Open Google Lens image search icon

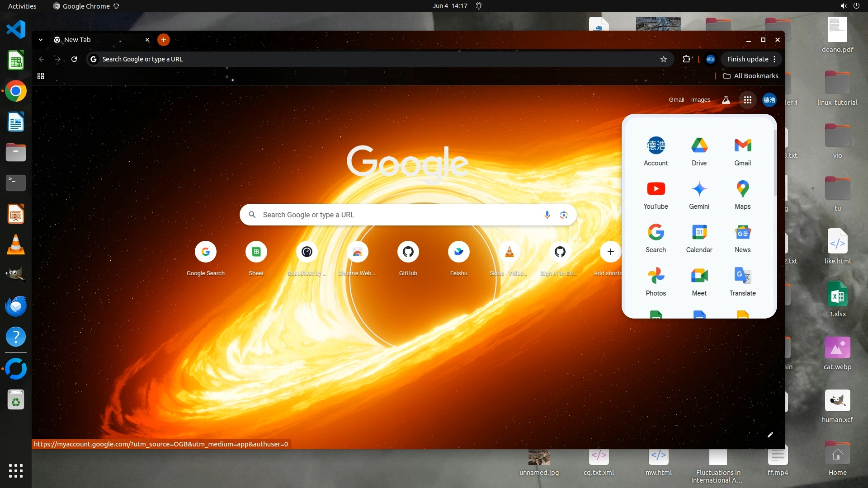pos(564,215)
